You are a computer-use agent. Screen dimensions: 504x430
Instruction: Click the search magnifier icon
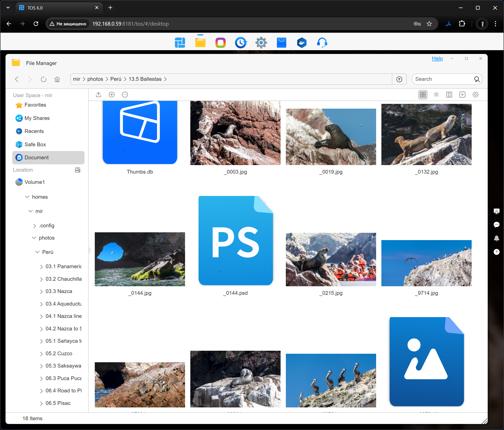(477, 79)
